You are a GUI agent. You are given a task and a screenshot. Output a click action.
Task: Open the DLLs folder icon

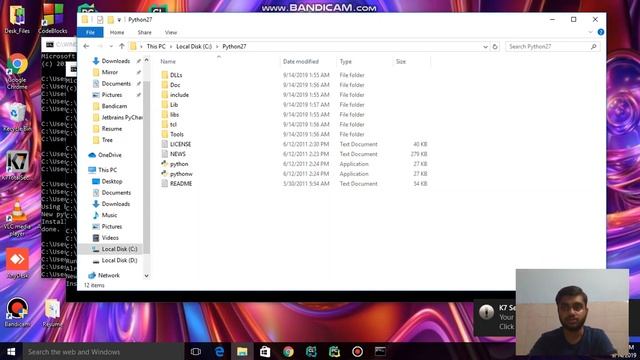164,75
